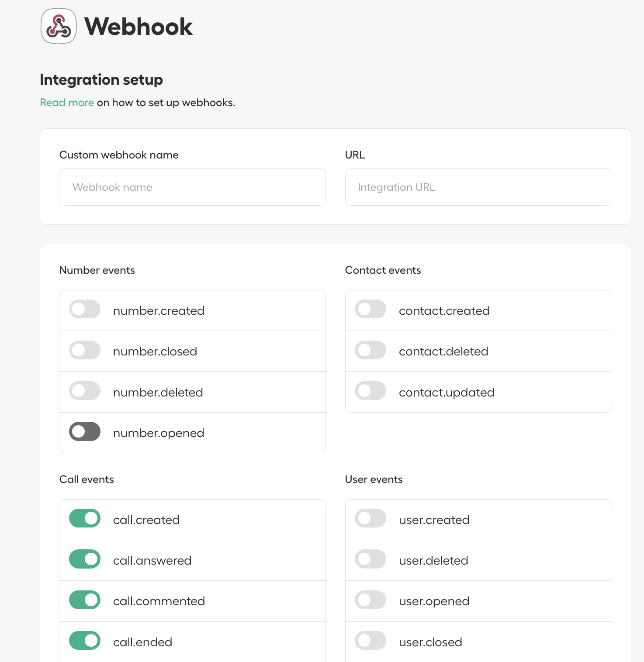The image size is (644, 662).
Task: Turn on user.deleted event switch
Action: tap(370, 559)
